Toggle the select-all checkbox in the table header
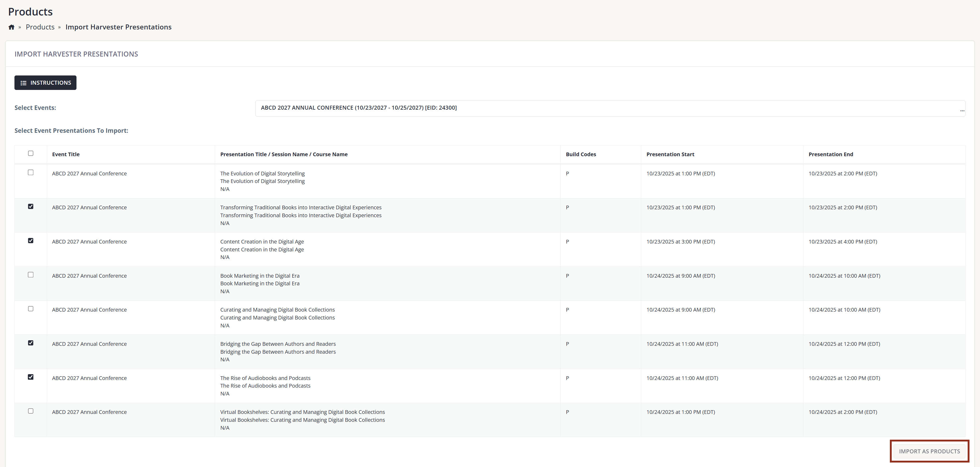980x467 pixels. coord(30,153)
